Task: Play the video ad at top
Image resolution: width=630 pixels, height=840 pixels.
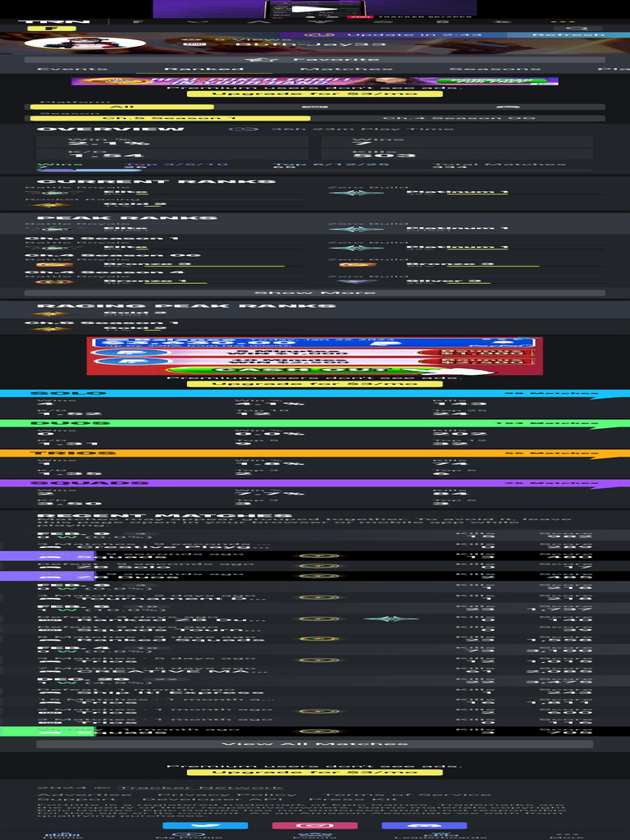Action: (x=314, y=8)
